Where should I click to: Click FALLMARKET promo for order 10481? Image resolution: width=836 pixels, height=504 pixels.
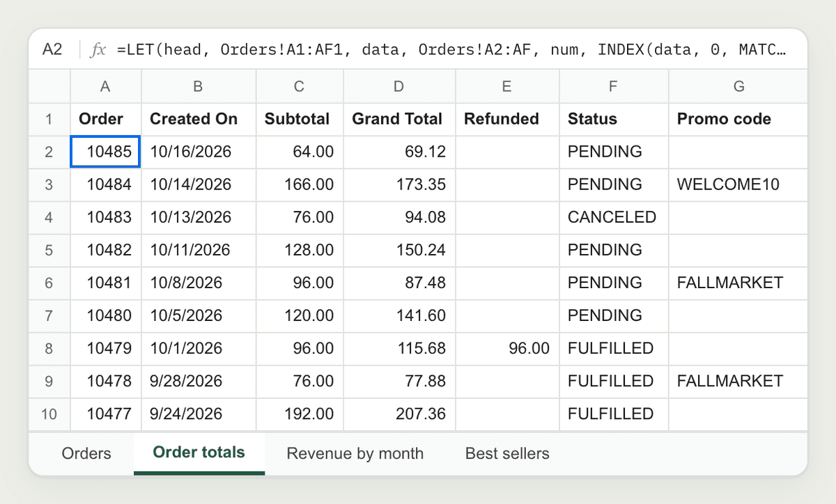click(x=738, y=283)
